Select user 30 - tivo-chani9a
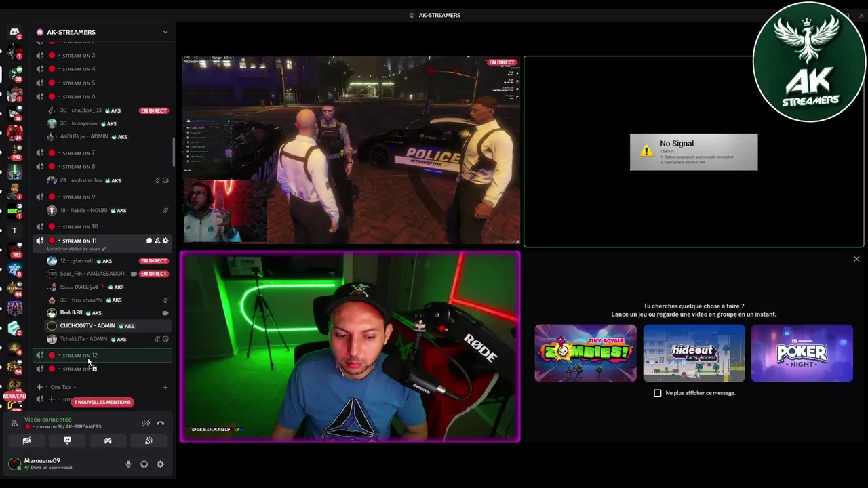Image resolution: width=868 pixels, height=488 pixels. [107, 300]
